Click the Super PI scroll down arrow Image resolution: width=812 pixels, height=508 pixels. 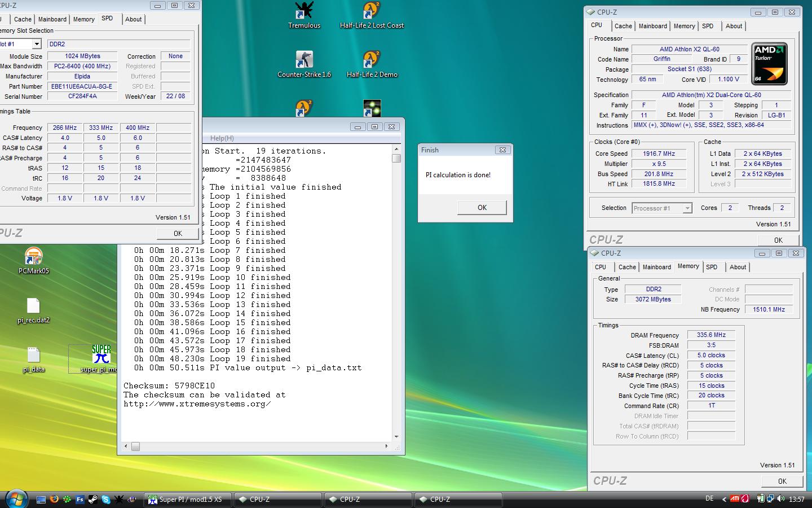pyautogui.click(x=396, y=437)
